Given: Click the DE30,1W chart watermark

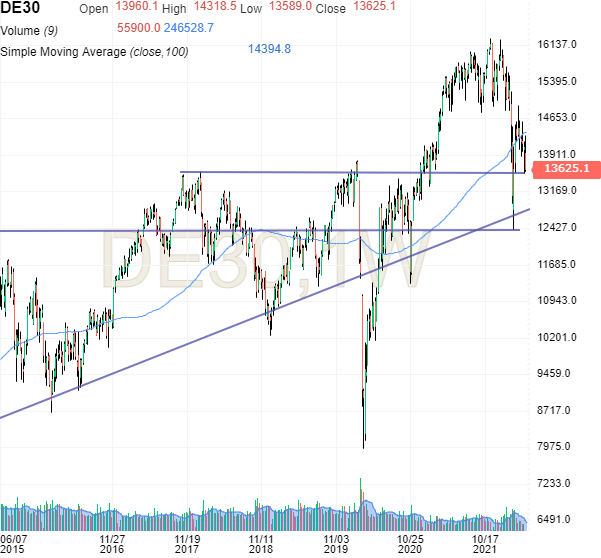Looking at the screenshot, I should [265, 264].
